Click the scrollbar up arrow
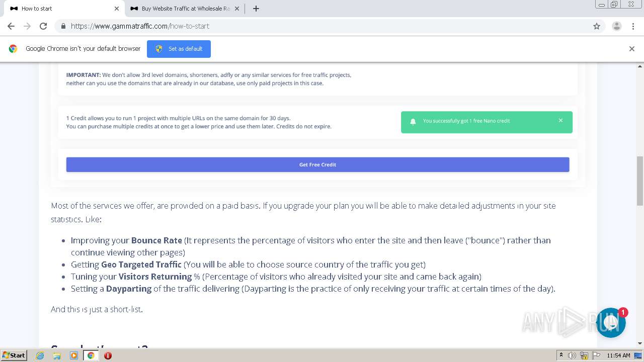 click(x=640, y=66)
